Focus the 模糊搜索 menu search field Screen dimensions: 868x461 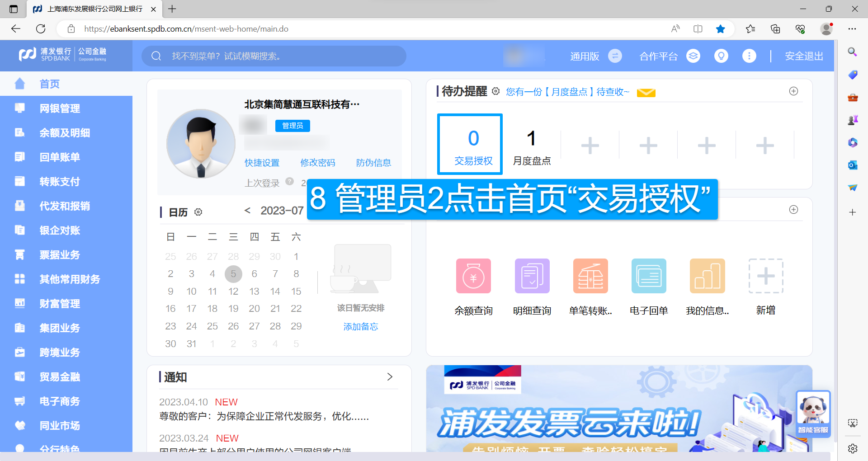tap(274, 56)
